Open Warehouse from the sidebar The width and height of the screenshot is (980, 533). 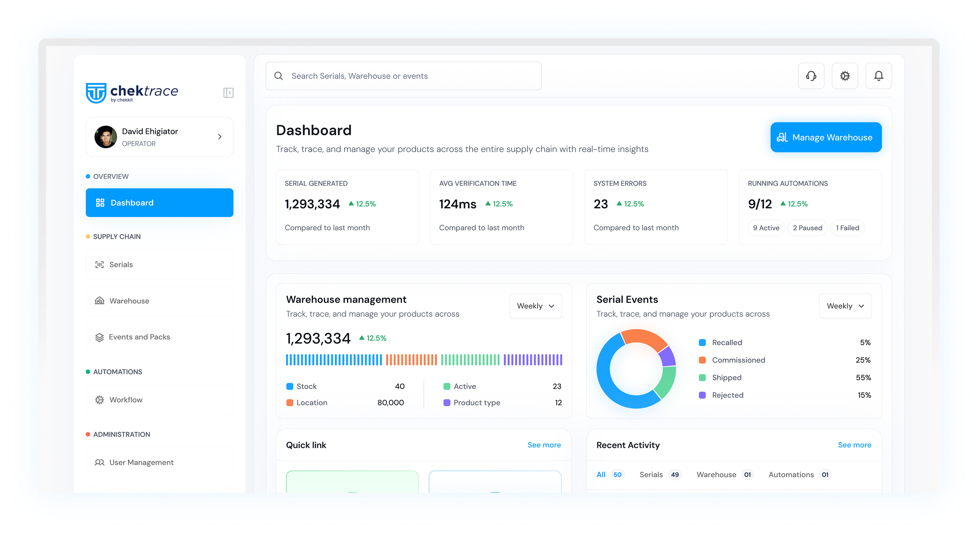159,301
